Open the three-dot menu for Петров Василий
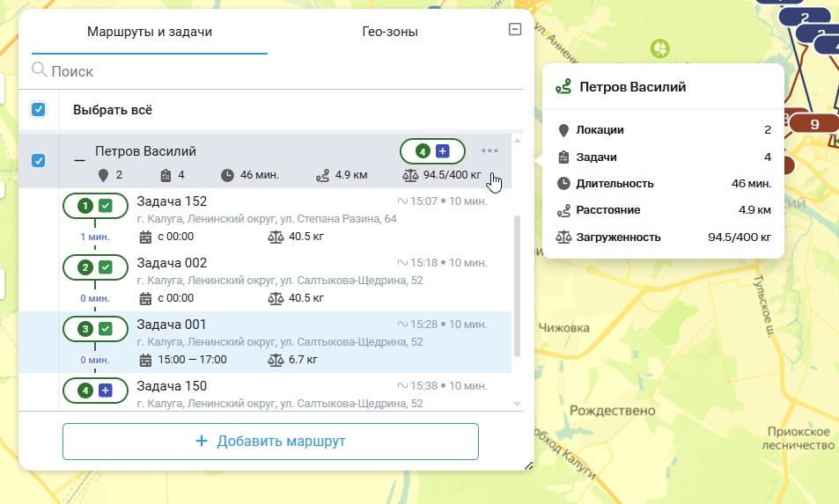 489,151
